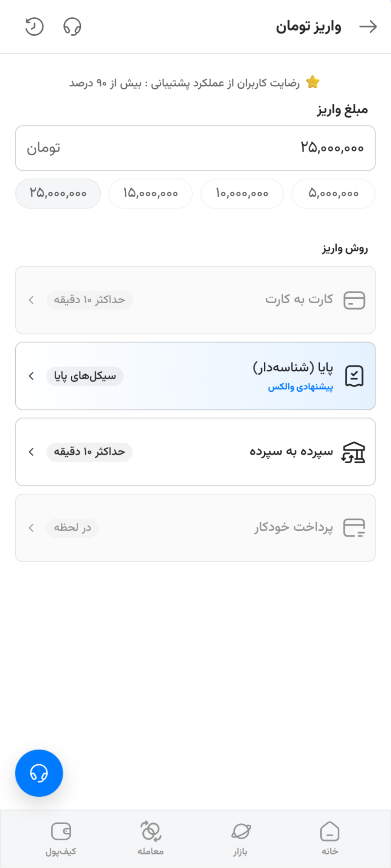The height and width of the screenshot is (868, 391).
Task: Click the سیکل‌های پایا badge
Action: pos(85,376)
